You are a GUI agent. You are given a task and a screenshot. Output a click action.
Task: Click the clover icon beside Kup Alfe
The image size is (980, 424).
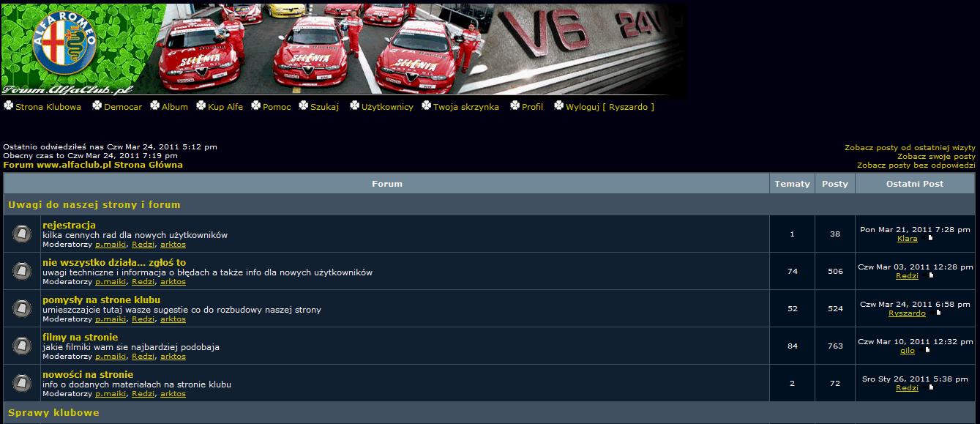click(x=201, y=106)
